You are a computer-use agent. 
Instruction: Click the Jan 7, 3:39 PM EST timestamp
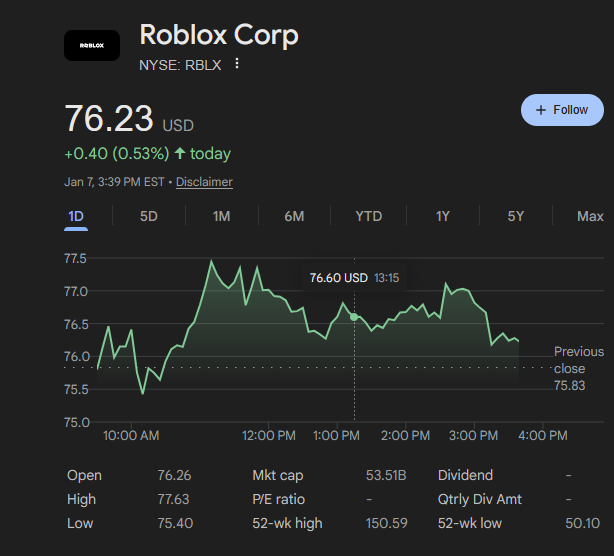[114, 182]
